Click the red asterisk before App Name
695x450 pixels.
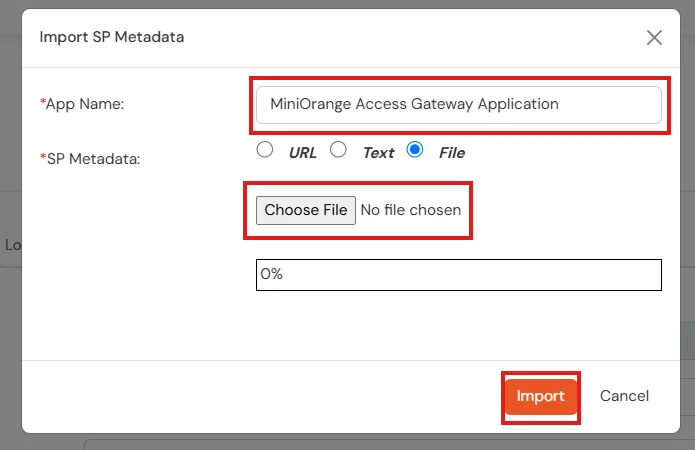click(x=43, y=103)
